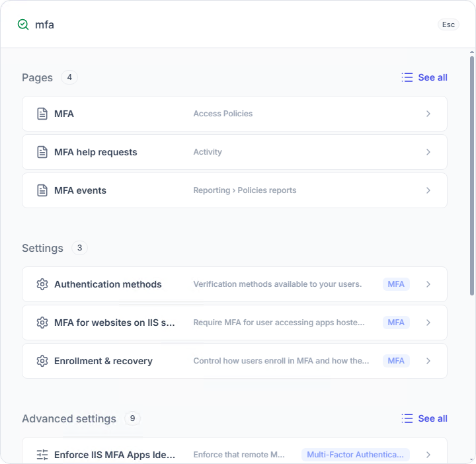Select MFA for websites on IIS s... title
The image size is (476, 464).
coord(114,323)
